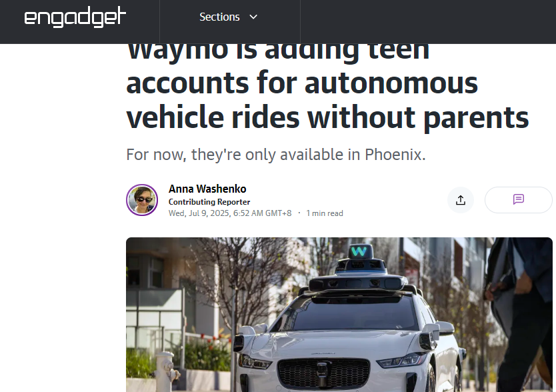The width and height of the screenshot is (556, 392).
Task: Open the Waymo car hero image
Action: pyautogui.click(x=339, y=315)
